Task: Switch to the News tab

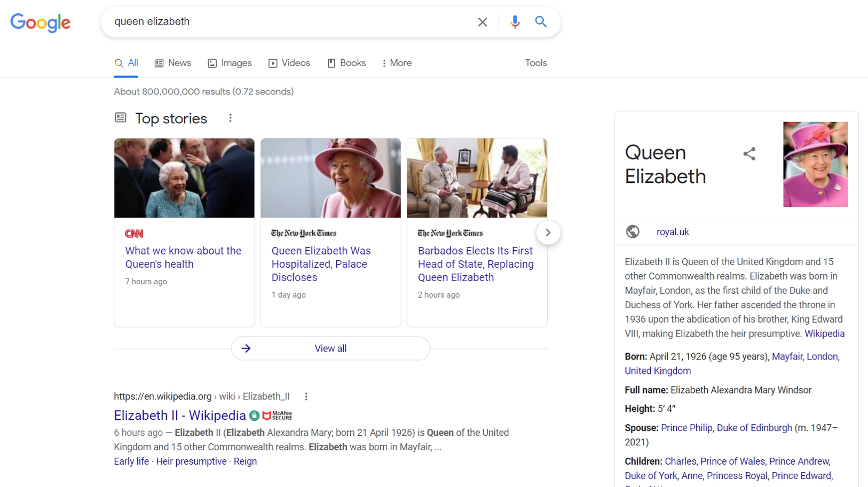Action: tap(172, 63)
